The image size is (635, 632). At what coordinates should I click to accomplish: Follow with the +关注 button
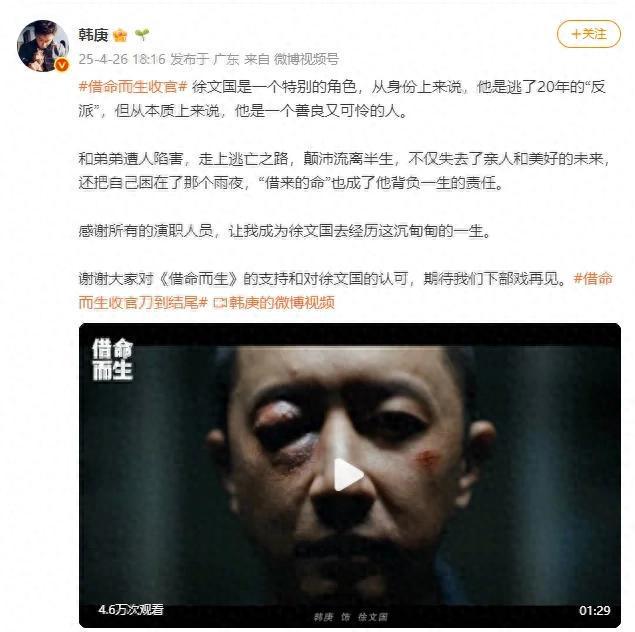coord(588,34)
